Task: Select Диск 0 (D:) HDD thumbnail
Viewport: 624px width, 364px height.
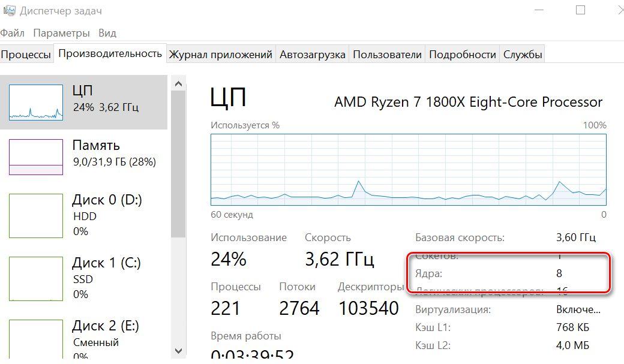Action: 36,216
